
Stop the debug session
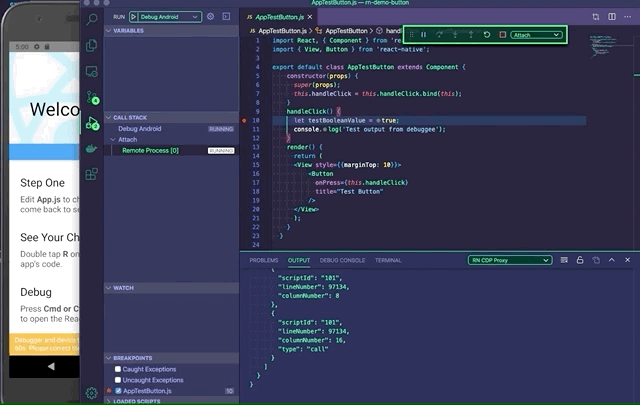point(502,35)
